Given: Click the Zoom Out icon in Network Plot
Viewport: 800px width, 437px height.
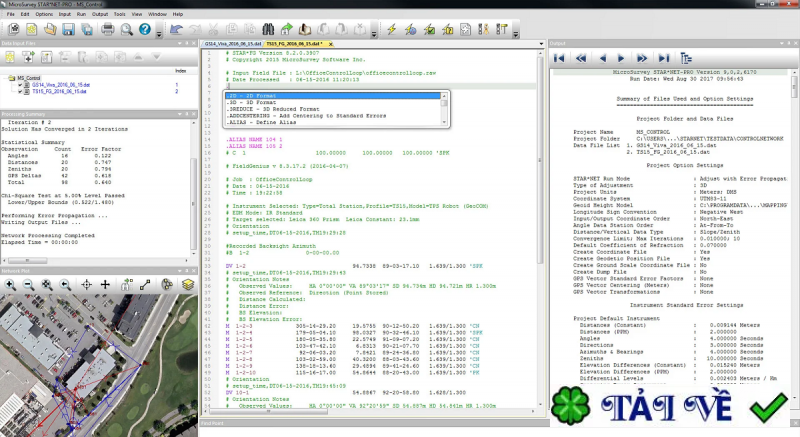Looking at the screenshot, I should pos(27,284).
